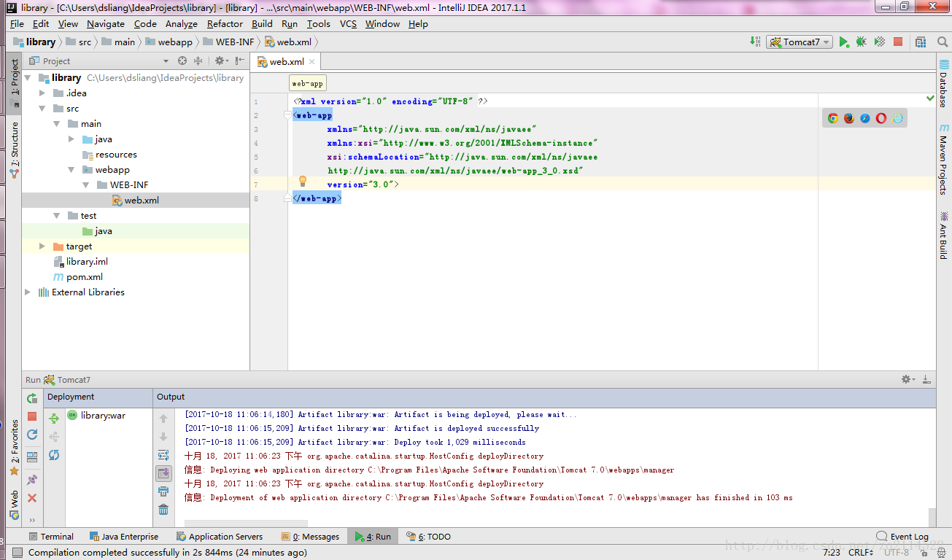Close the web.xml editor tab
The image size is (952, 560).
311,62
